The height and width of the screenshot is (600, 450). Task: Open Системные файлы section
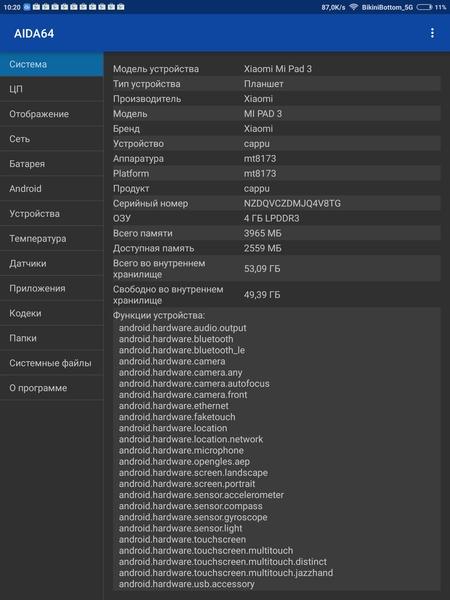tap(52, 363)
